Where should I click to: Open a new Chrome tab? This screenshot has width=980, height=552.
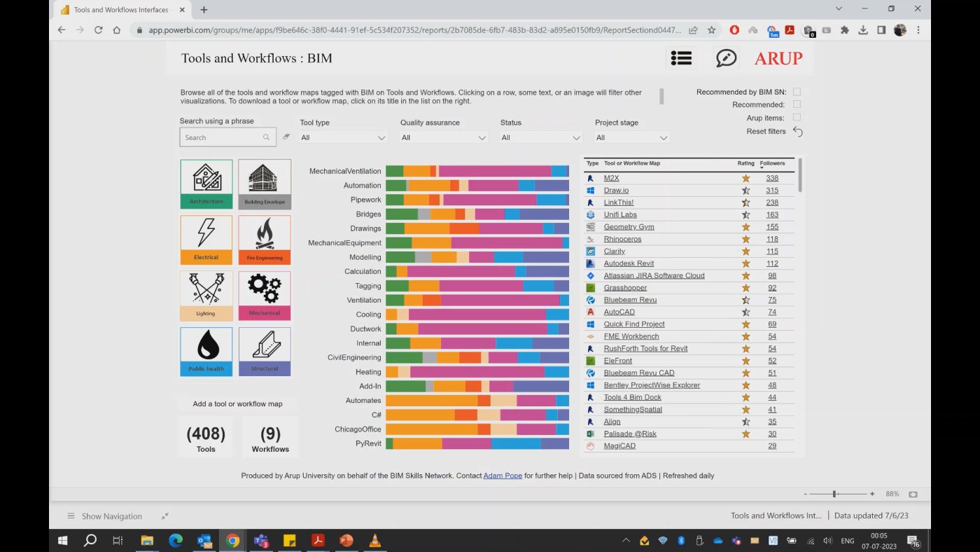pos(204,10)
